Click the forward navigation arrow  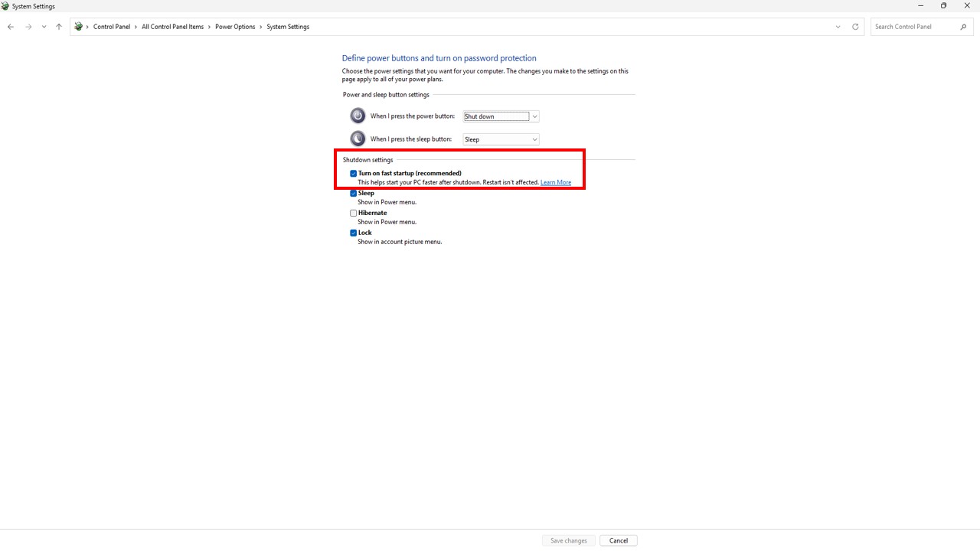[28, 27]
